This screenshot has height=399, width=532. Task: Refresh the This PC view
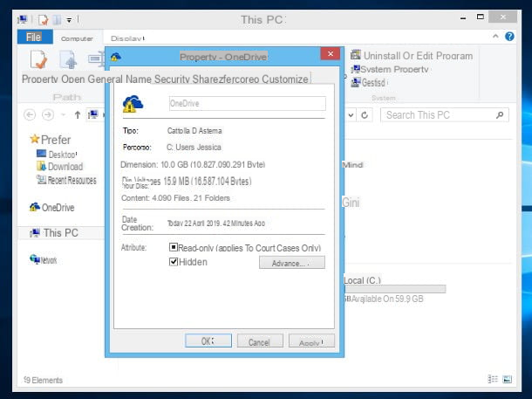point(365,115)
